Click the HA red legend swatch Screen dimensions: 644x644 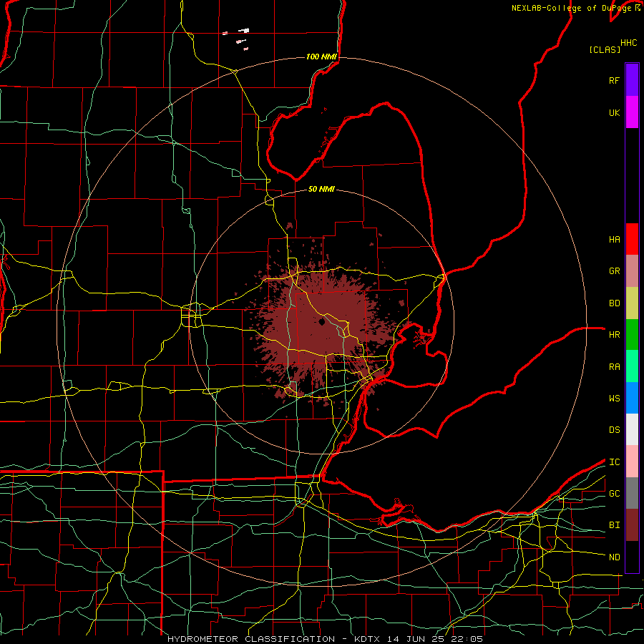tap(632, 239)
